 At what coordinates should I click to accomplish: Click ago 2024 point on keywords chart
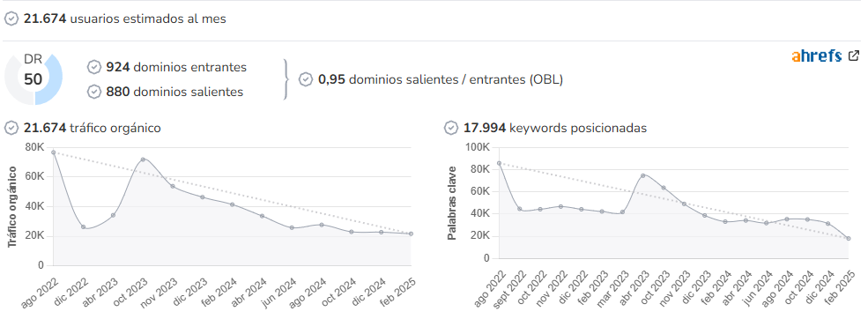(x=787, y=219)
